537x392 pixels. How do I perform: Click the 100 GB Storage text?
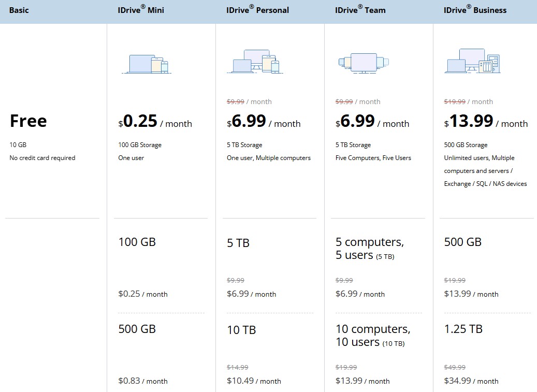coord(140,145)
